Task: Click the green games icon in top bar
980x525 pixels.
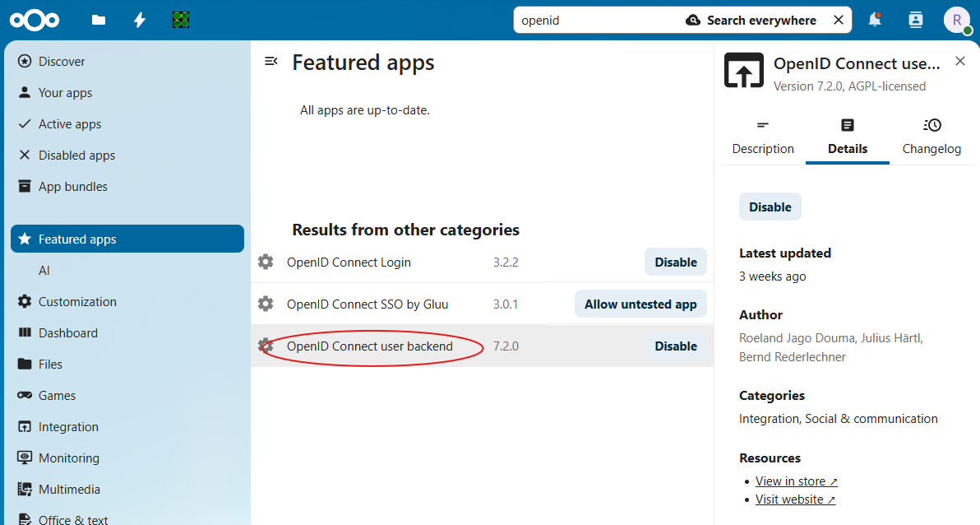Action: click(x=181, y=21)
